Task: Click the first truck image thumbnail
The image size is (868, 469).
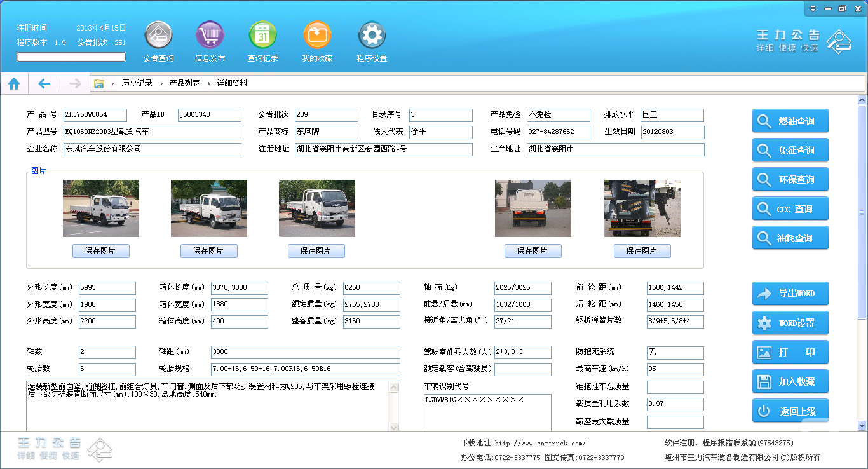Action: pos(100,208)
